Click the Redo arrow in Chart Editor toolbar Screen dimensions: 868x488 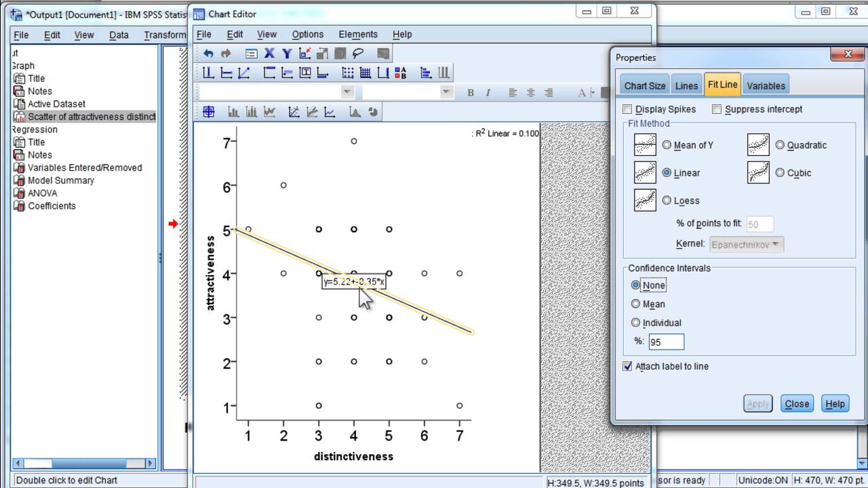coord(226,54)
